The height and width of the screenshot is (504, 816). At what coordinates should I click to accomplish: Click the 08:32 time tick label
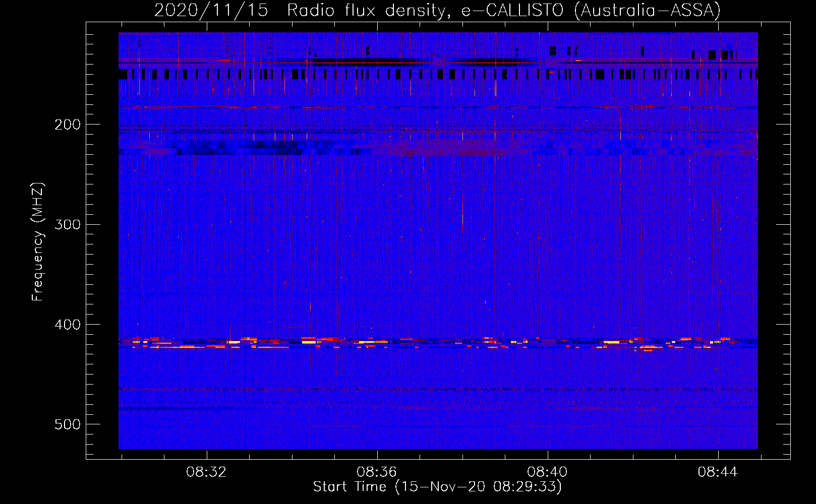206,472
